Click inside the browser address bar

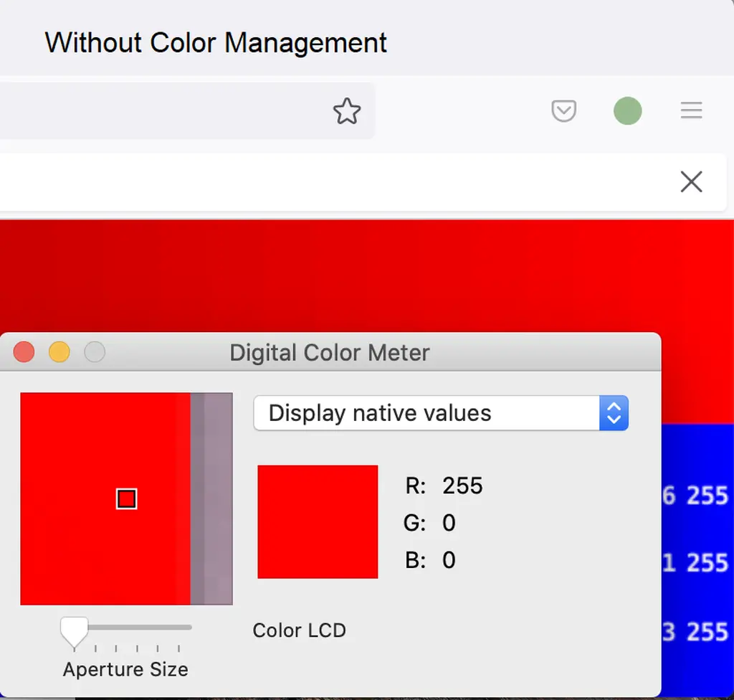coord(165,111)
